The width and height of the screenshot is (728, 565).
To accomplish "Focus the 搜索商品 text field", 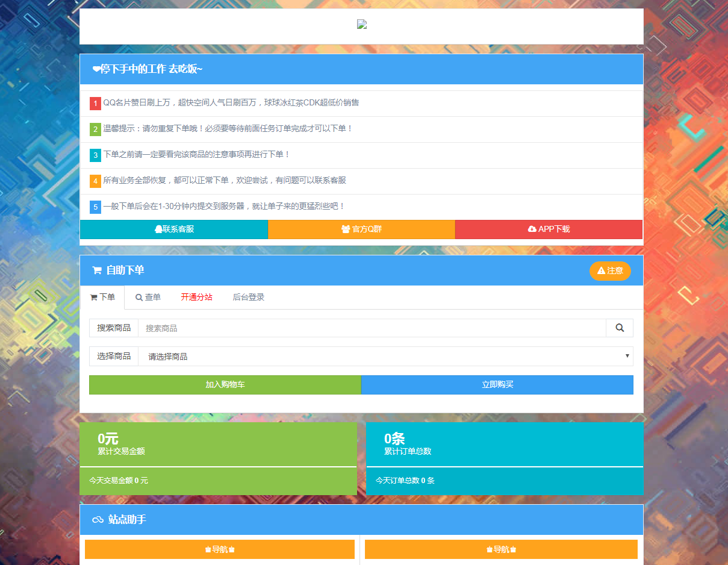I will coord(372,328).
